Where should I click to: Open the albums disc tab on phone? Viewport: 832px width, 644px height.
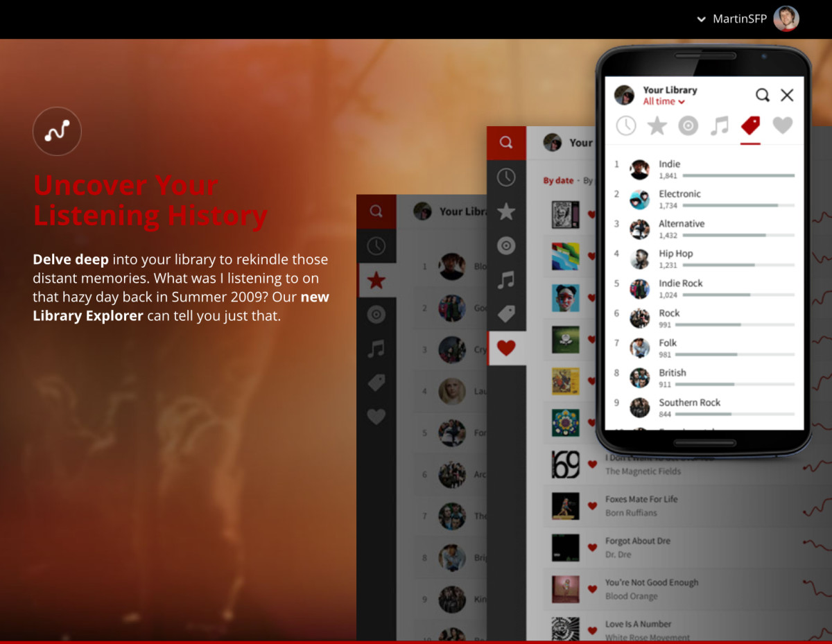point(688,125)
